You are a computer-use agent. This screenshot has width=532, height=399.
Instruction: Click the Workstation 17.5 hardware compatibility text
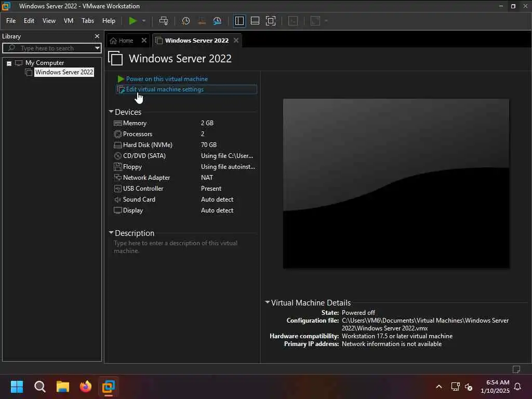(x=397, y=336)
